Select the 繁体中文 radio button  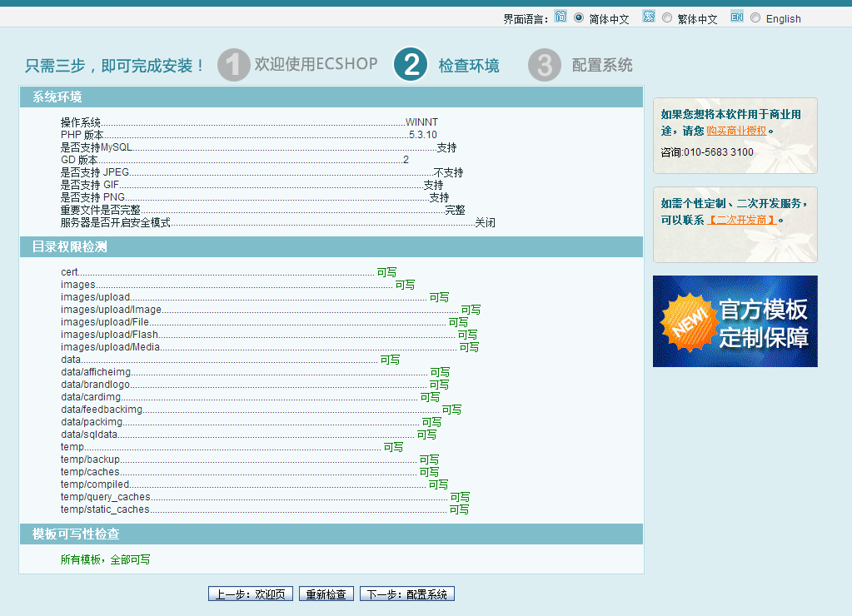(x=667, y=18)
